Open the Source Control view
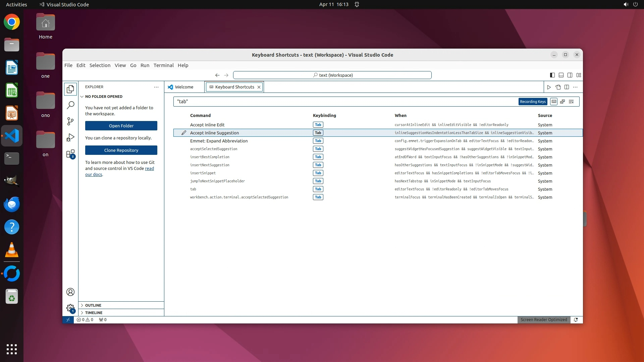The image size is (644, 362). point(70,121)
